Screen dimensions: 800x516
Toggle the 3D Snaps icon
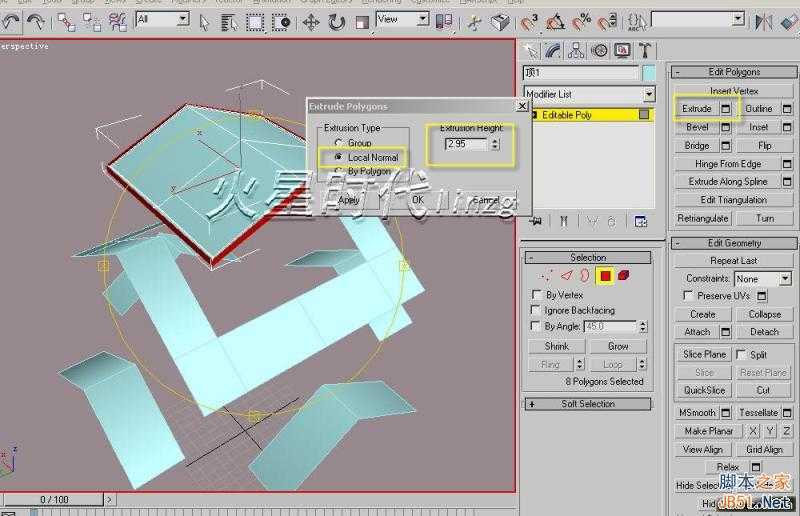click(530, 22)
